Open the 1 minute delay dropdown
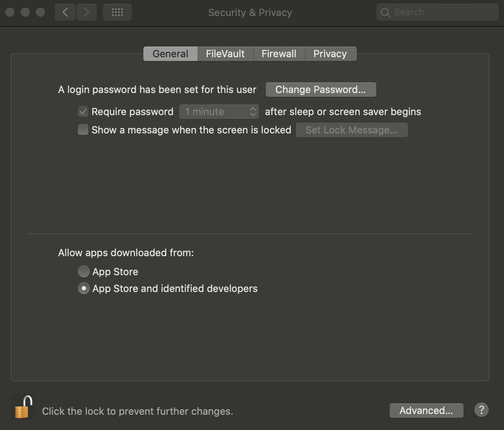The height and width of the screenshot is (430, 504). 219,112
